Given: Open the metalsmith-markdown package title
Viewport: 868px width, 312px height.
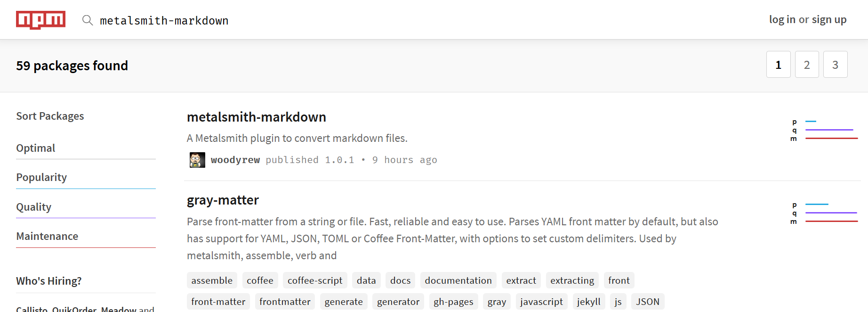Looking at the screenshot, I should click(256, 117).
